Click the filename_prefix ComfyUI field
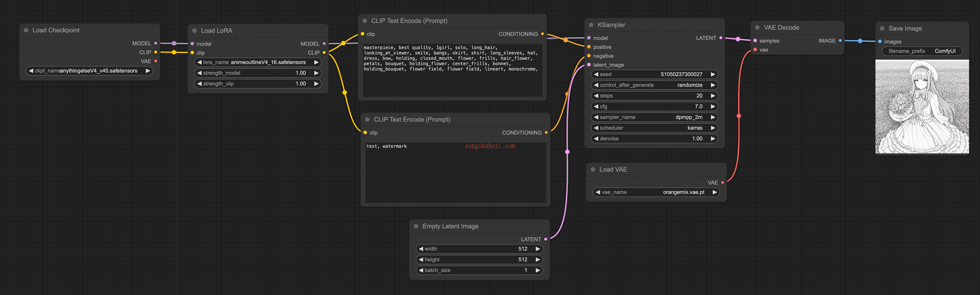Image resolution: width=980 pixels, height=295 pixels. (x=922, y=51)
